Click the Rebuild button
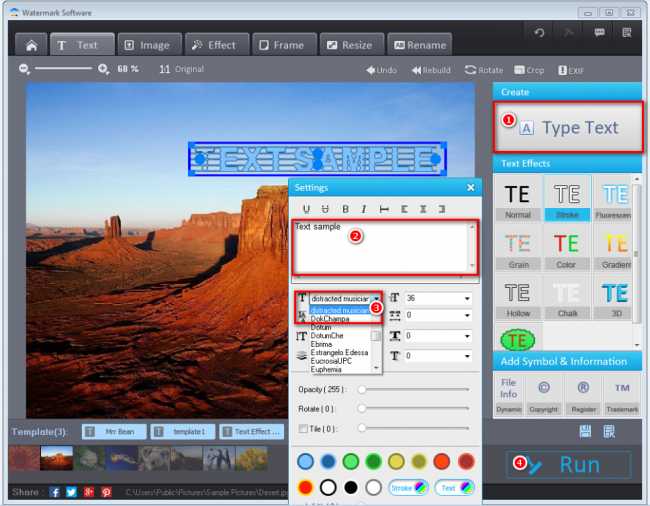The width and height of the screenshot is (650, 506). coord(431,70)
